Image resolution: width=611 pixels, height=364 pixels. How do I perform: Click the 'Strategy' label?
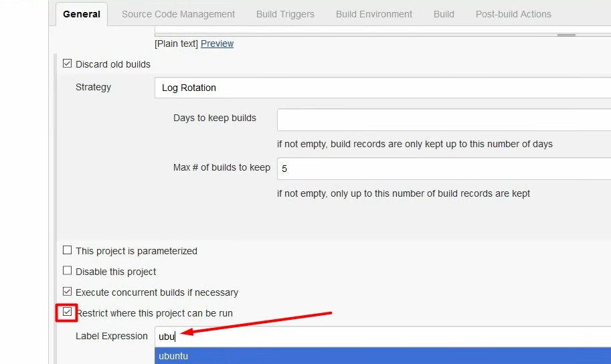click(93, 87)
